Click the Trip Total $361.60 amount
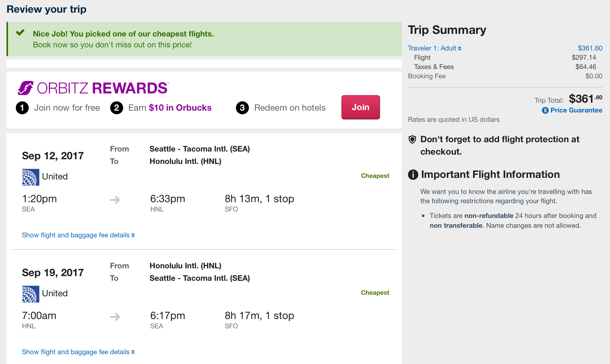This screenshot has width=610, height=364. pos(585,99)
